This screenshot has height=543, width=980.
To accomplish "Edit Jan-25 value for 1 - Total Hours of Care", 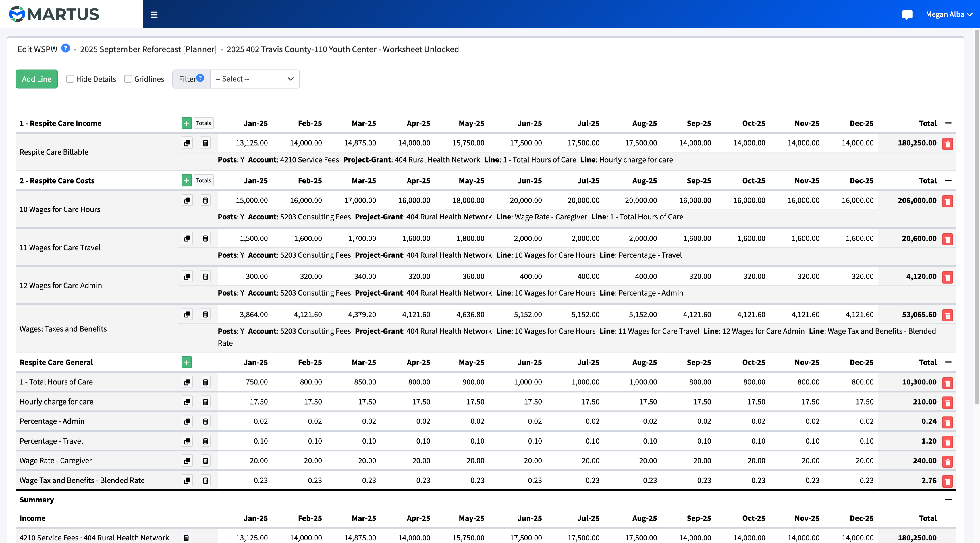I will pyautogui.click(x=256, y=382).
